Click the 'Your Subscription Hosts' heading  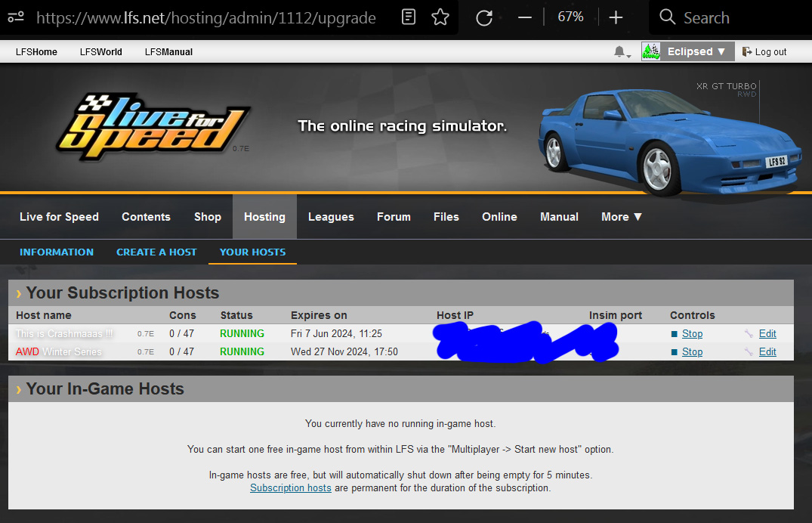coord(122,292)
